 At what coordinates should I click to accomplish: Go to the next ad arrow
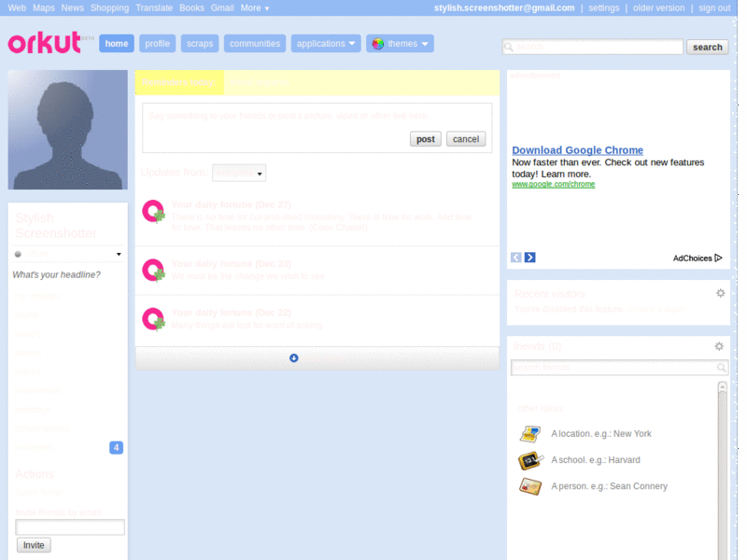tap(529, 258)
